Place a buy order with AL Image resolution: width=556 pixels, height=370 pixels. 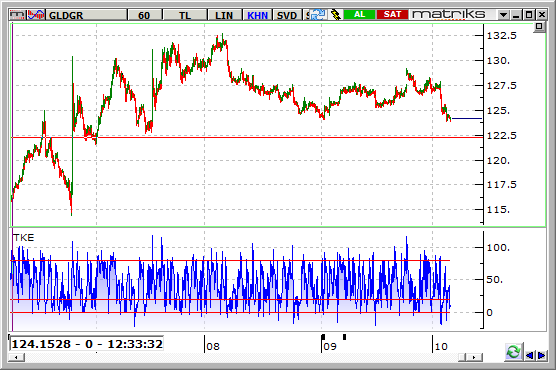[359, 15]
